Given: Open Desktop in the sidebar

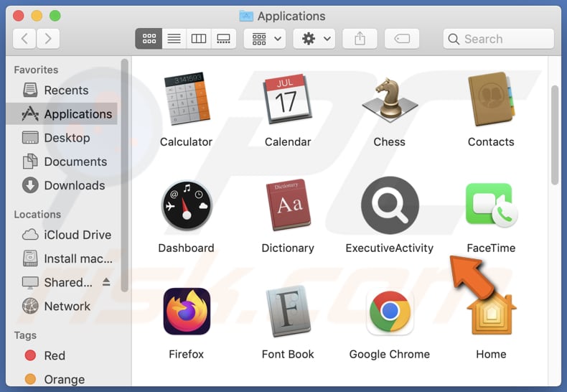Looking at the screenshot, I should coord(62,138).
